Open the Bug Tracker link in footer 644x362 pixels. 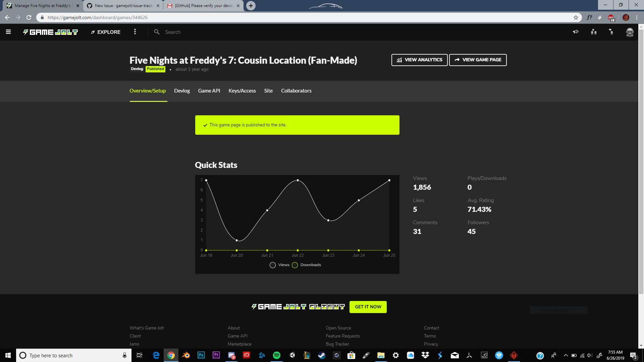[x=337, y=344]
